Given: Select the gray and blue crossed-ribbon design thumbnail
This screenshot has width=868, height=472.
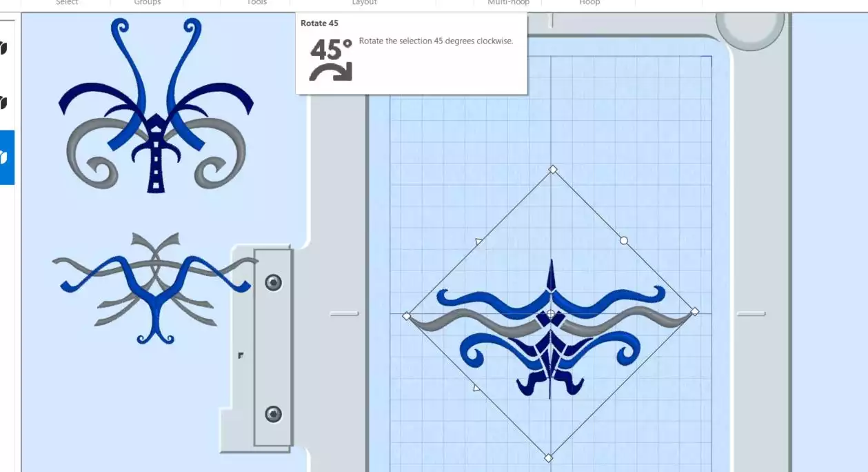Looking at the screenshot, I should (155, 288).
